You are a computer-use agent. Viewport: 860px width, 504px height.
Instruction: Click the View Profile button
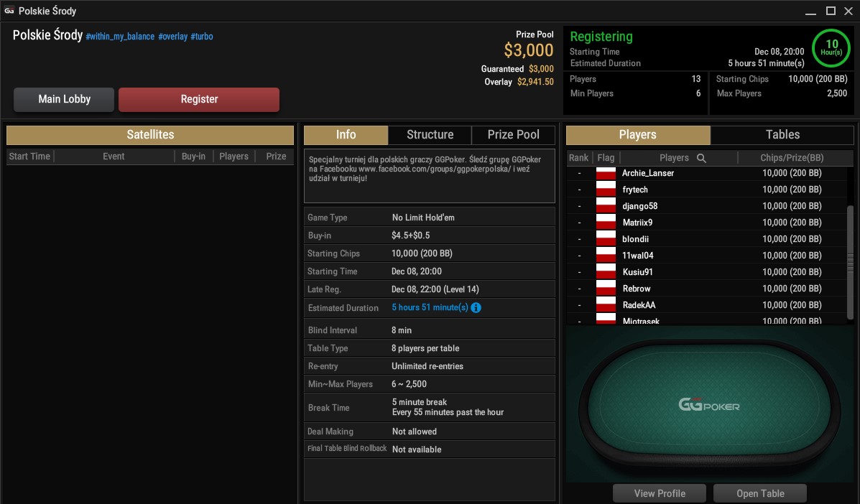pos(660,494)
